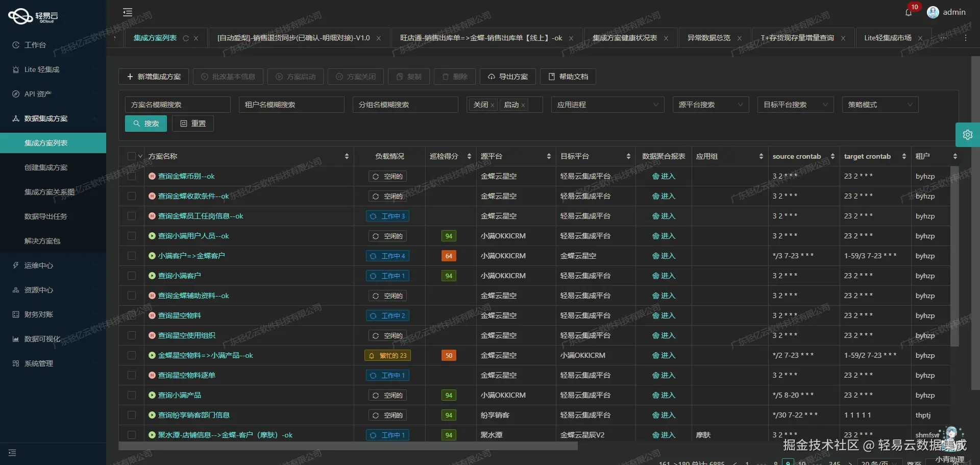The image size is (980, 465).
Task: Click the 工作台 clock icon in sidebar
Action: pyautogui.click(x=16, y=45)
